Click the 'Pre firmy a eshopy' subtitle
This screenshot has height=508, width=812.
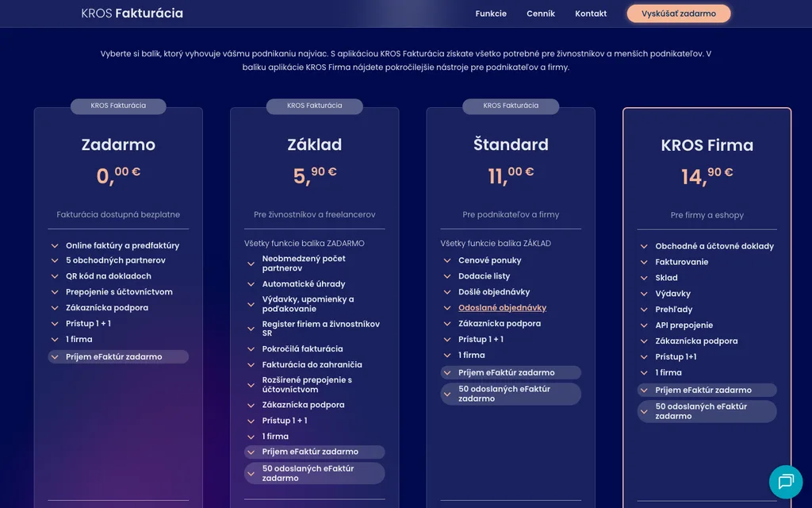707,215
